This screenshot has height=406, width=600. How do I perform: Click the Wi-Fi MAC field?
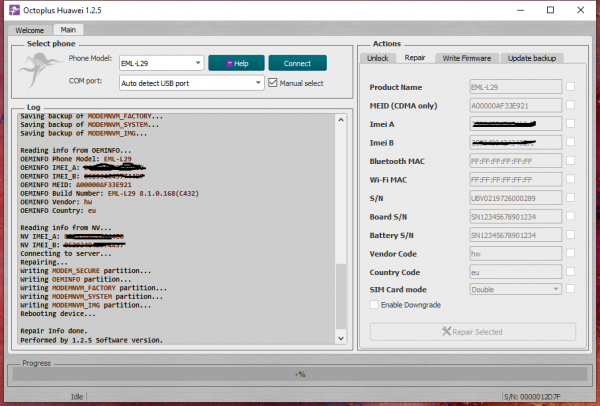click(x=515, y=179)
